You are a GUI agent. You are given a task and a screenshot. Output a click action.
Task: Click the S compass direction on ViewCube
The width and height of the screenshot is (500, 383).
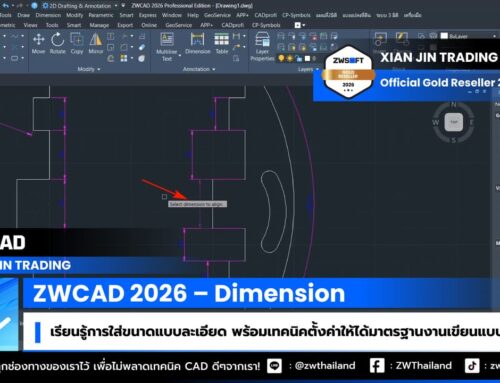click(454, 140)
